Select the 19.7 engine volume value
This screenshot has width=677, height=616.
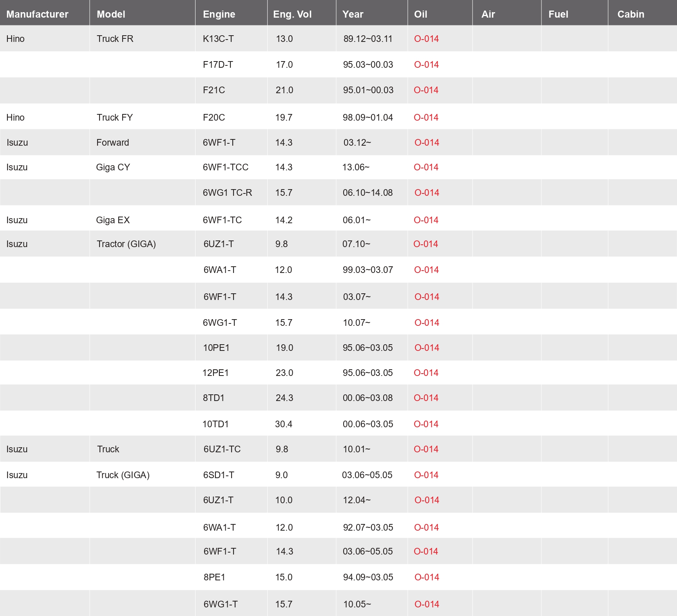(x=284, y=117)
